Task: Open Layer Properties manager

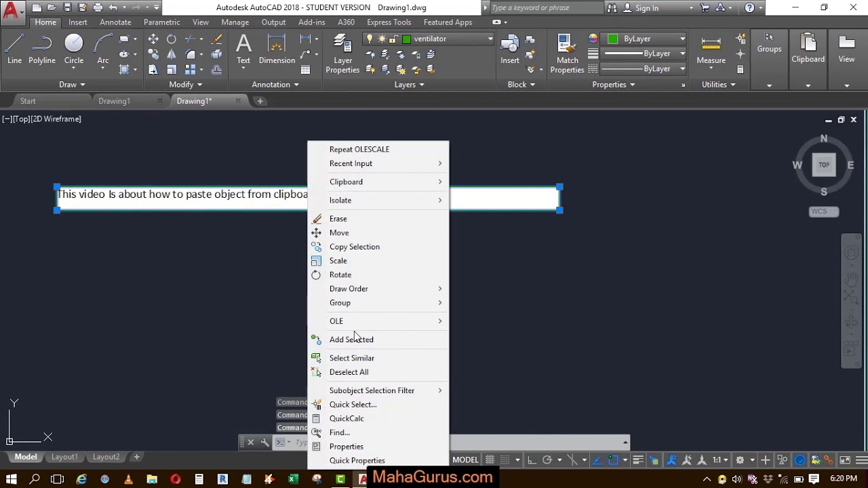Action: 342,54
